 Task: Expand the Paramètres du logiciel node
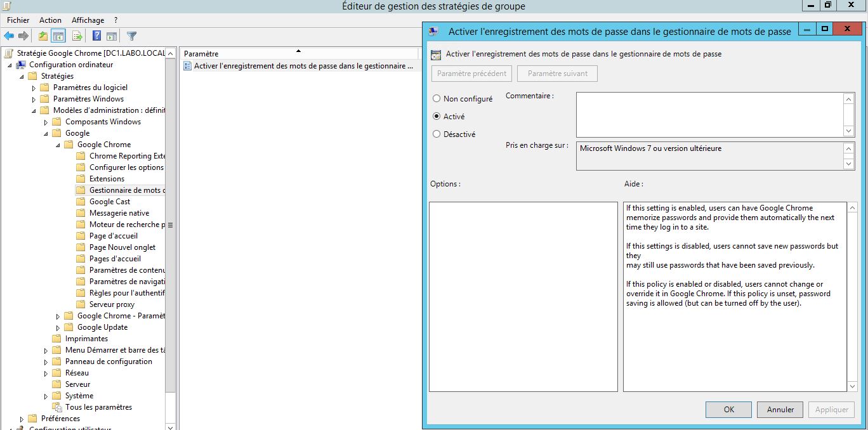[34, 88]
